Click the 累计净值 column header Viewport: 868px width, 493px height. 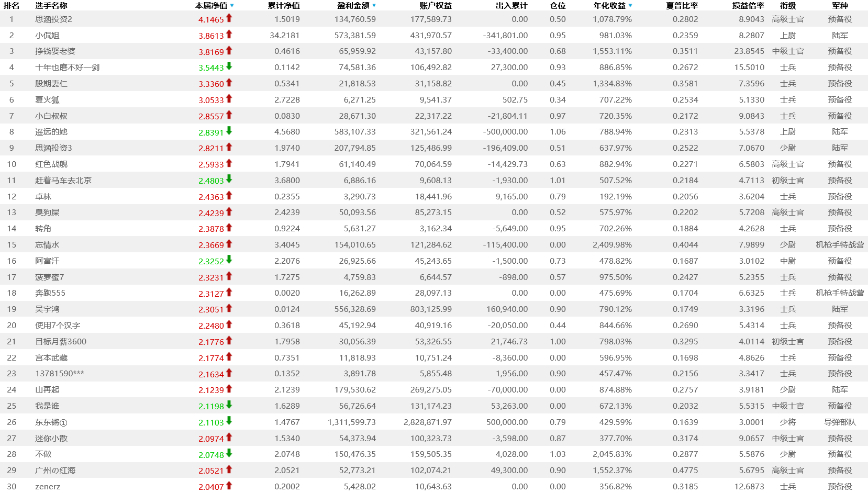pyautogui.click(x=284, y=6)
